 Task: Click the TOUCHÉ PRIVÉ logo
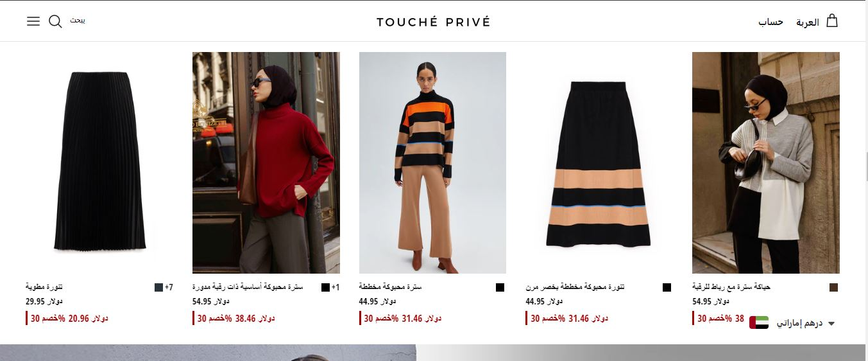point(434,22)
